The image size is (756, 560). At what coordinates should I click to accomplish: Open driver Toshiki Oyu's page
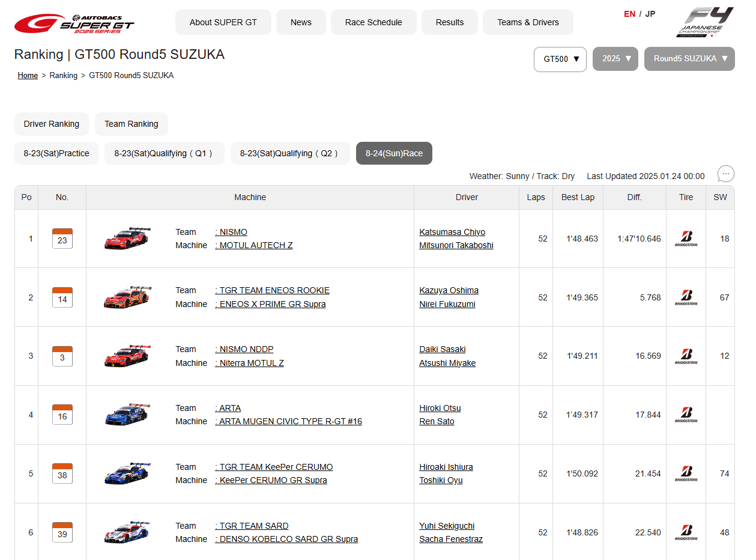[441, 480]
